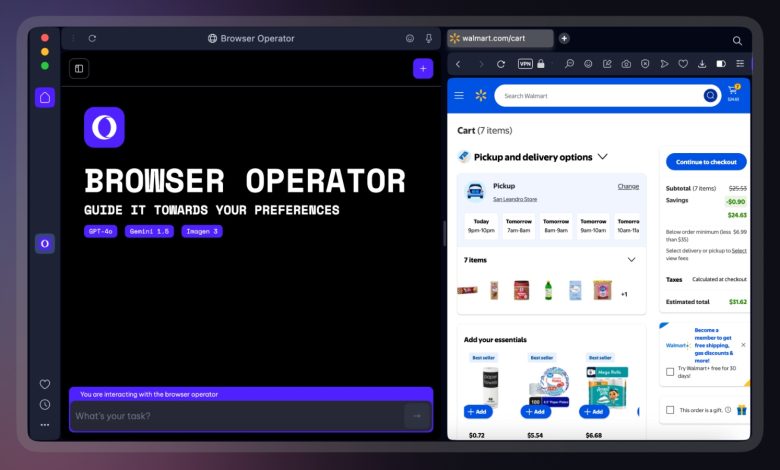Expand the Pickup and delivery options chevron
Screen dimensions: 780x470
tap(602, 157)
